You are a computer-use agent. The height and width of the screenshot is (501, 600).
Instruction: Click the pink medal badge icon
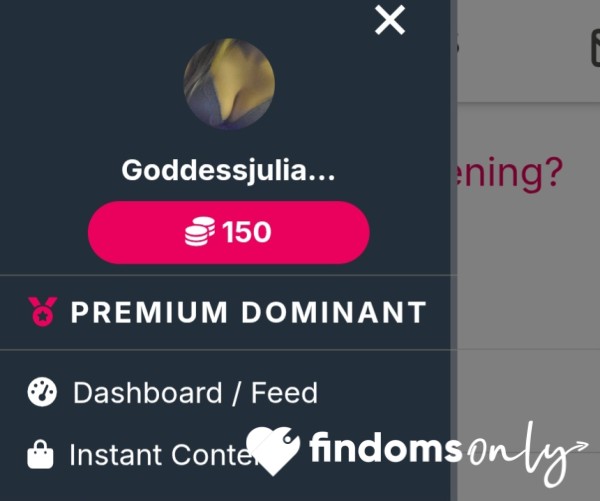click(42, 312)
